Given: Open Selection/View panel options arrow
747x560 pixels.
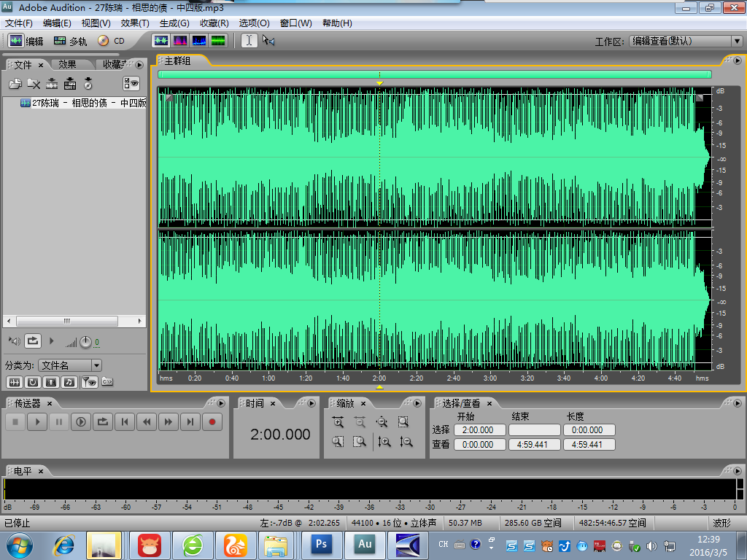Looking at the screenshot, I should [x=738, y=403].
